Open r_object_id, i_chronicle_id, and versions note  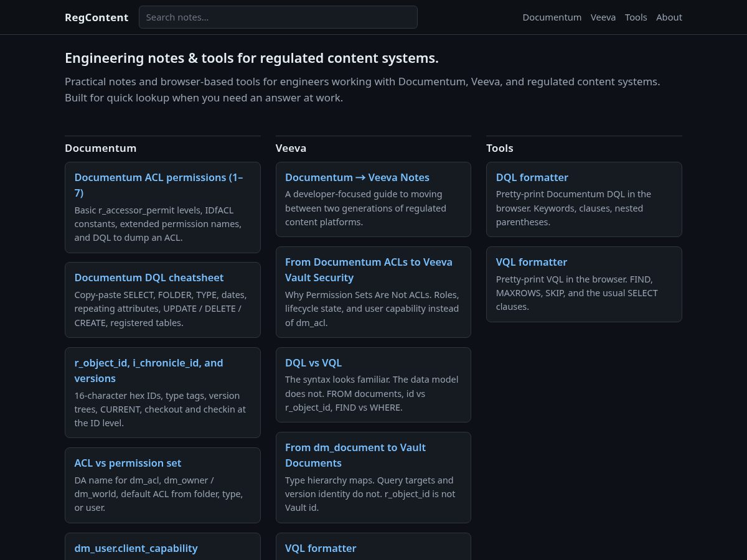162,393
